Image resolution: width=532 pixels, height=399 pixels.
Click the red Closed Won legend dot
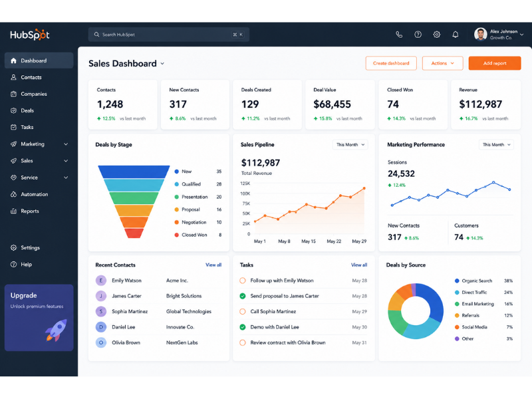(x=176, y=235)
